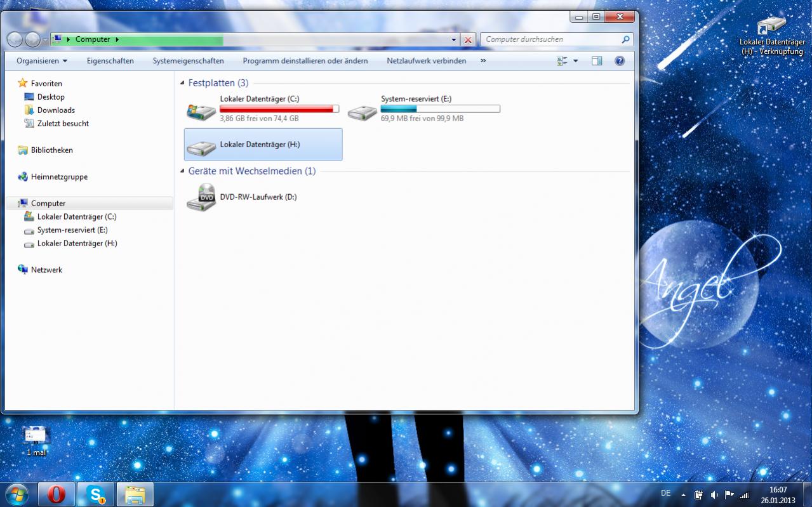Open address bar history dropdown arrow
This screenshot has width=812, height=507.
click(x=454, y=39)
